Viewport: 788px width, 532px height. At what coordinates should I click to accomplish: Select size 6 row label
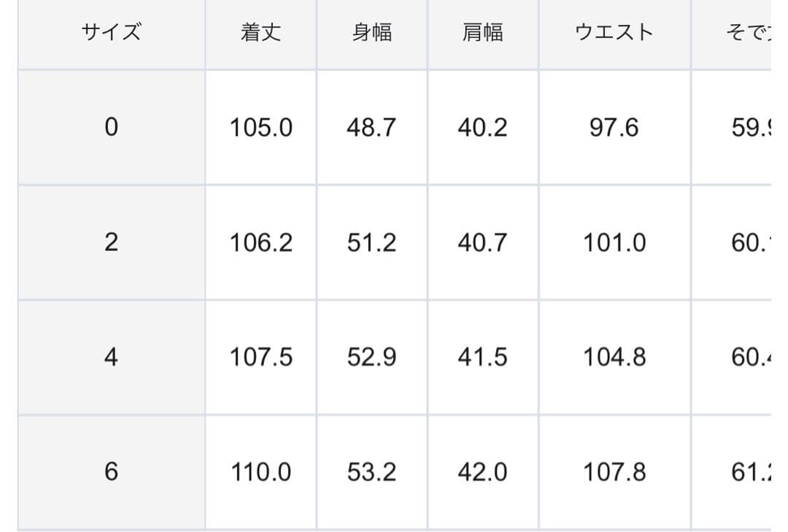pyautogui.click(x=111, y=472)
